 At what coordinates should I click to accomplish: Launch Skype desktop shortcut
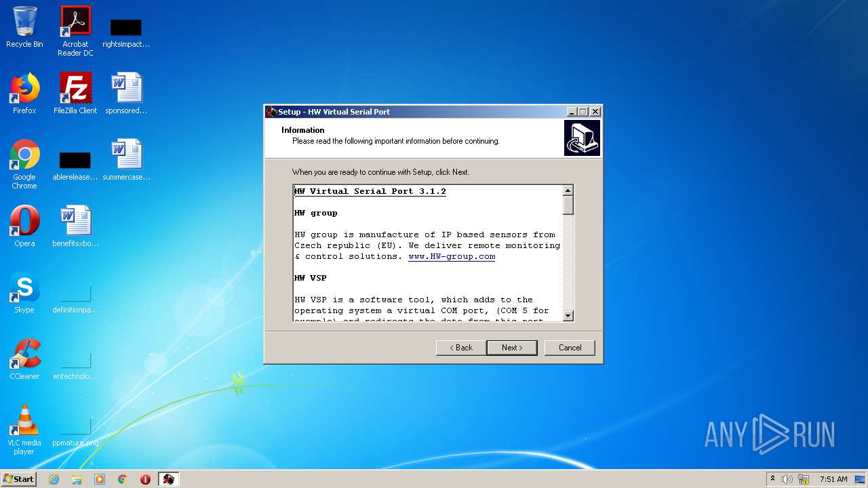[24, 293]
